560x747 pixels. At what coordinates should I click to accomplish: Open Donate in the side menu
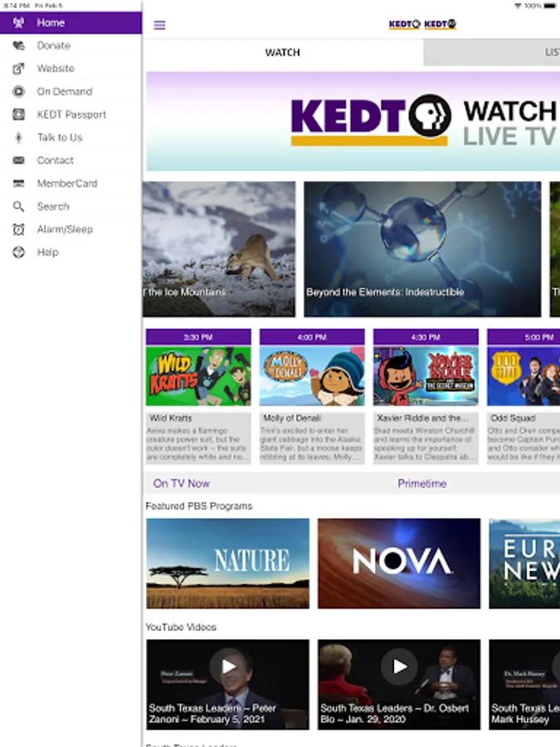click(71, 46)
